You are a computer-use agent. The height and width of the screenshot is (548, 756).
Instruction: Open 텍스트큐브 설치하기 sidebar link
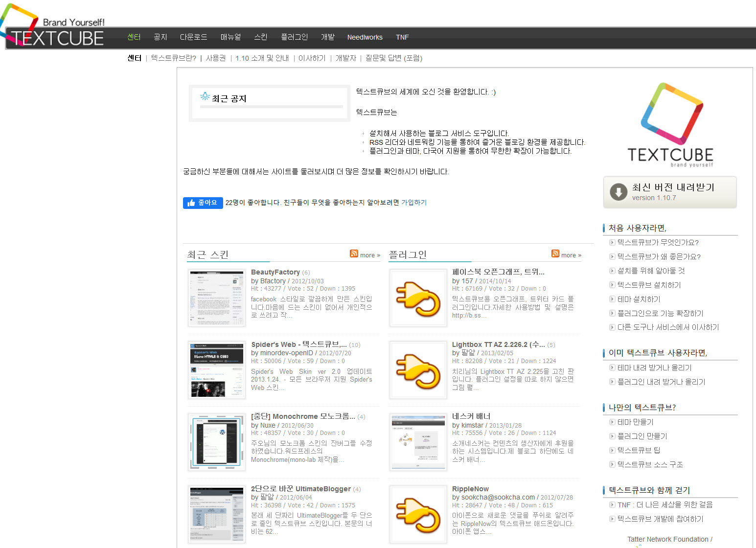[649, 285]
